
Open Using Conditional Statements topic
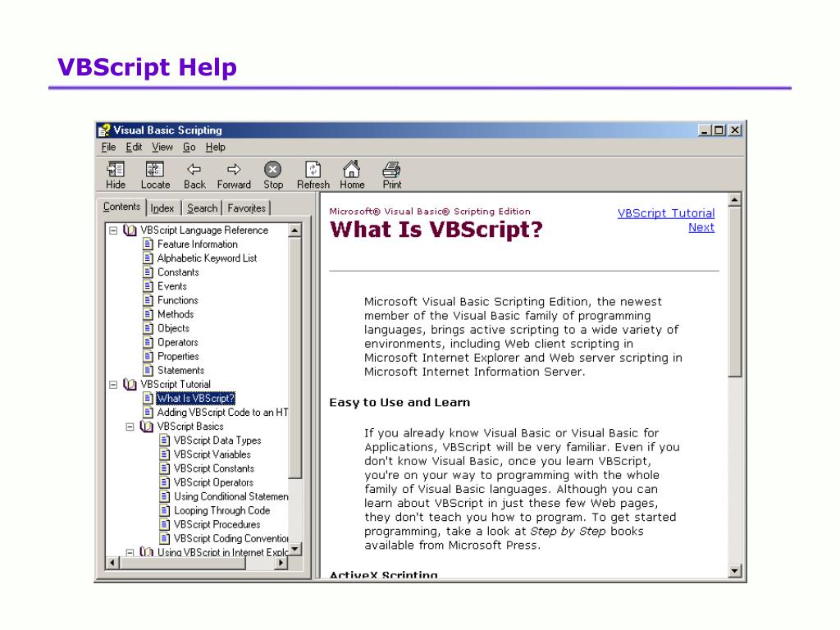pos(231,496)
